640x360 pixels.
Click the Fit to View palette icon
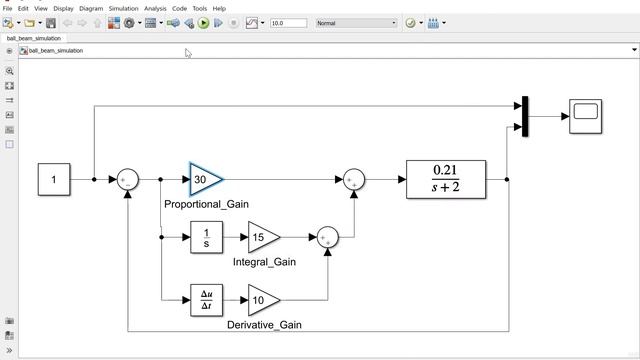[9, 86]
